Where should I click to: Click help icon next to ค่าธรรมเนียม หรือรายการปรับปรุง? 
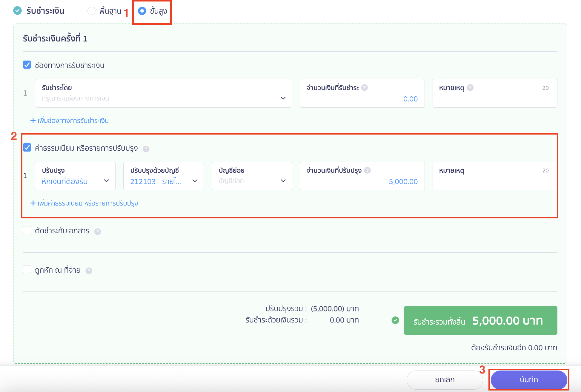[146, 149]
